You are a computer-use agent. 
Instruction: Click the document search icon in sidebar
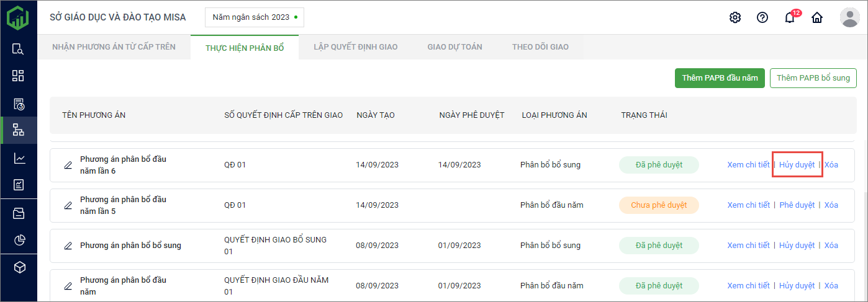pos(19,49)
